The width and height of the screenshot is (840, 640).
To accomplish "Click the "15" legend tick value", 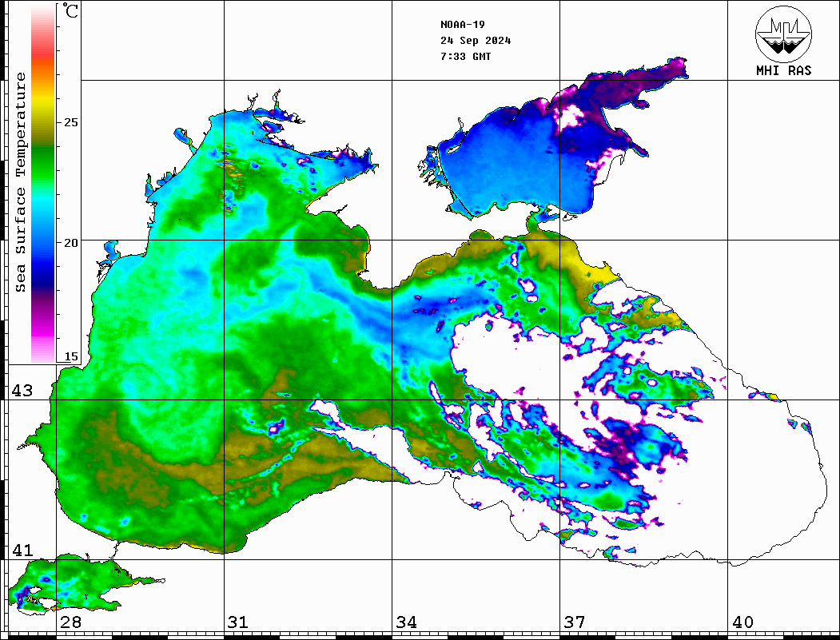I will click(x=70, y=356).
